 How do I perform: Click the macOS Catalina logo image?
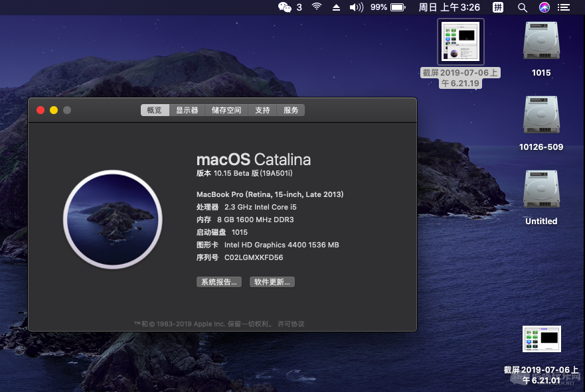(113, 220)
